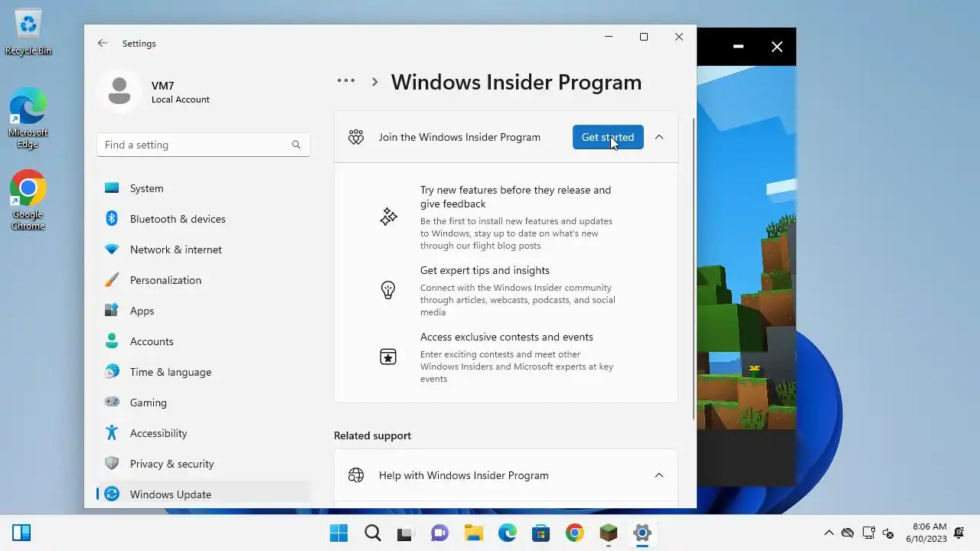Open Accessibility settings category

tap(204, 433)
